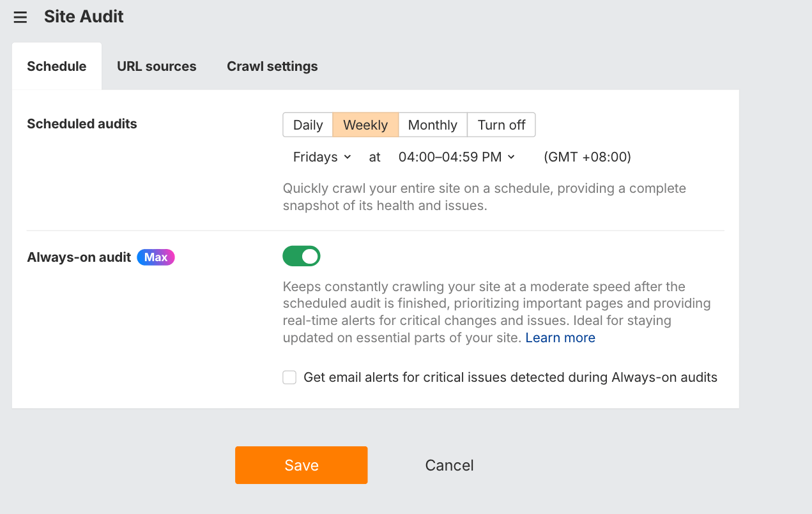This screenshot has height=514, width=812.
Task: Click the GMT +08:00 timezone label
Action: (x=587, y=157)
